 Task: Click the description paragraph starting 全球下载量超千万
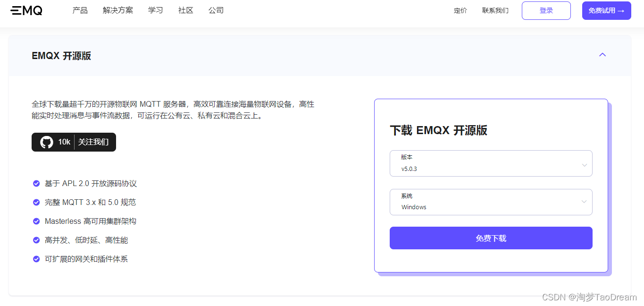pos(173,110)
